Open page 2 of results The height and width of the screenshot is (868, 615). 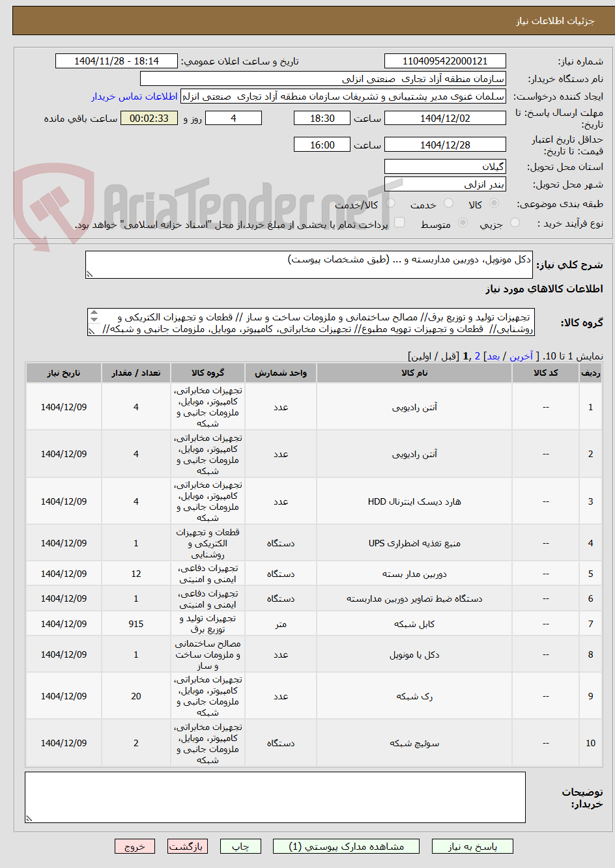coord(478,356)
